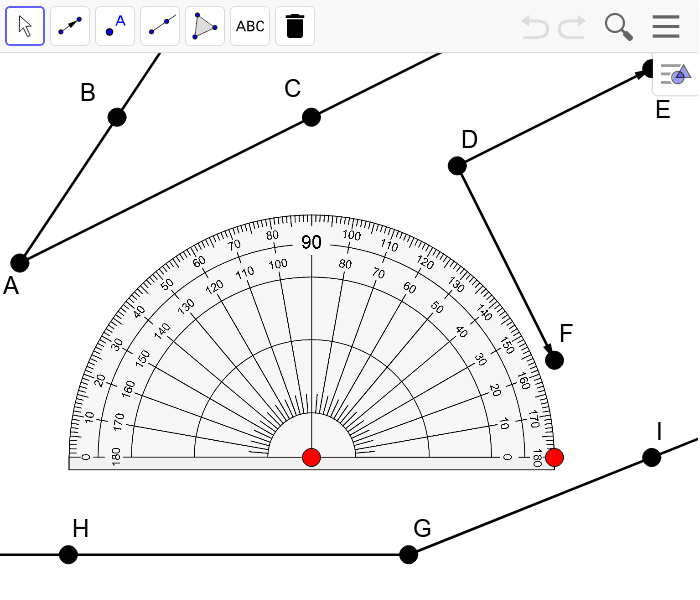The width and height of the screenshot is (700, 600).
Task: Click point B
Action: (x=117, y=117)
